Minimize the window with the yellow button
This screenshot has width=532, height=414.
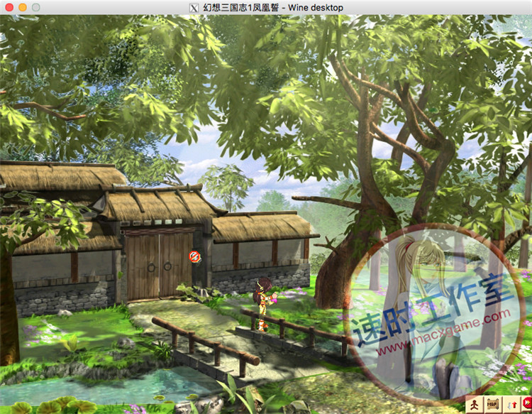23,7
